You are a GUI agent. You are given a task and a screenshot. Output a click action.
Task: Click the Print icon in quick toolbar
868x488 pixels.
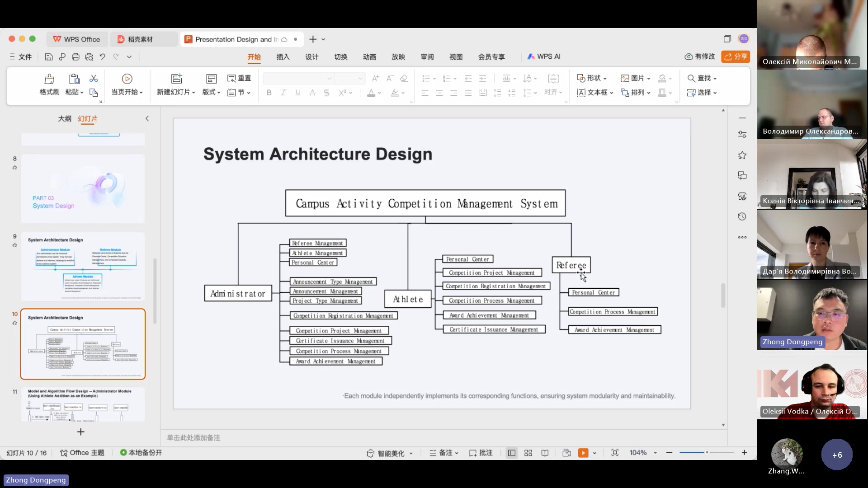(x=75, y=57)
